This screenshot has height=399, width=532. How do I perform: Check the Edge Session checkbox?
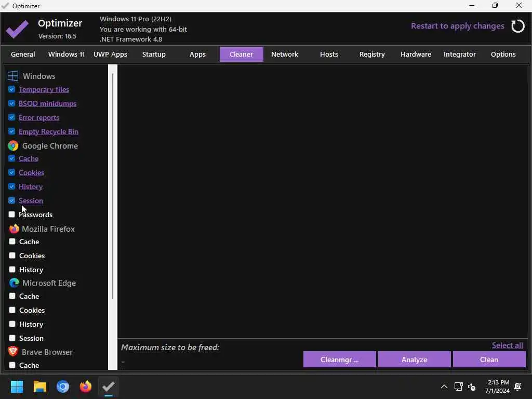[x=12, y=338]
